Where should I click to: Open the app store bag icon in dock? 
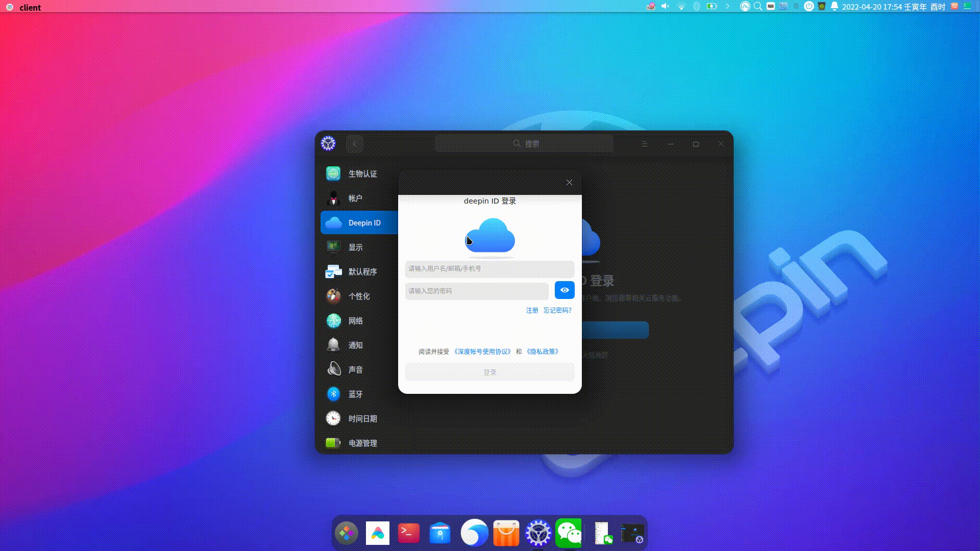click(x=506, y=533)
